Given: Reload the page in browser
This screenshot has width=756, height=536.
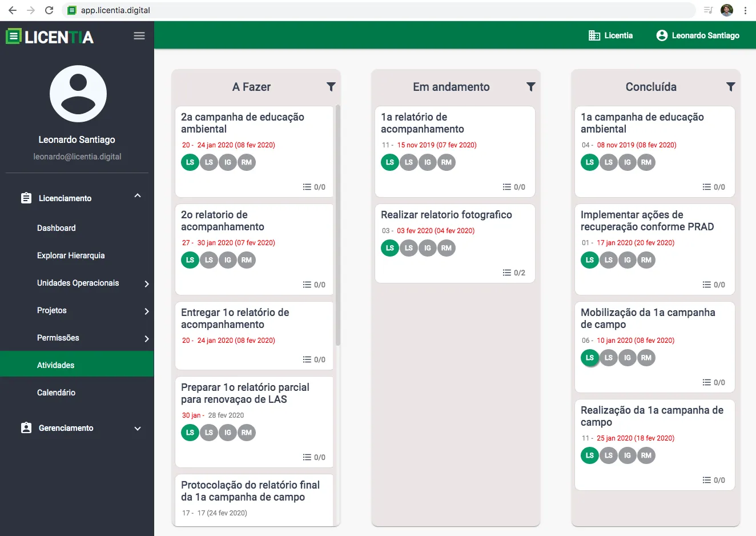Looking at the screenshot, I should [x=49, y=10].
